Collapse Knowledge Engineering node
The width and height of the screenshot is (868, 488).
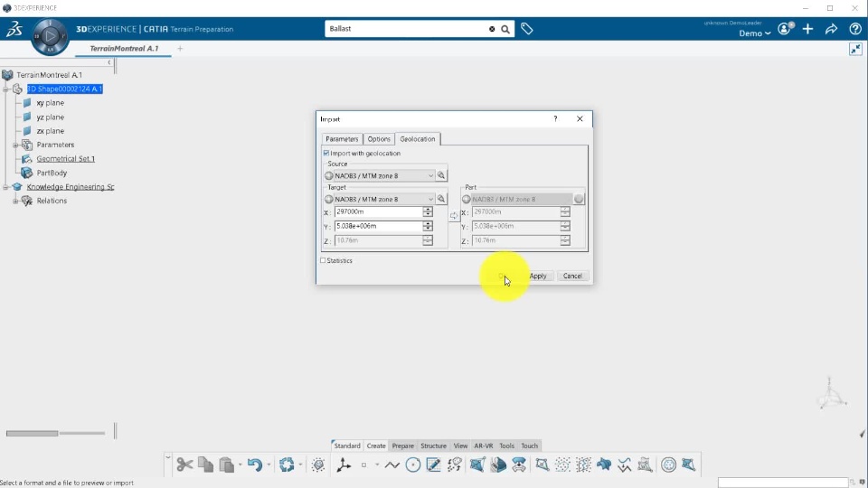pos(5,187)
